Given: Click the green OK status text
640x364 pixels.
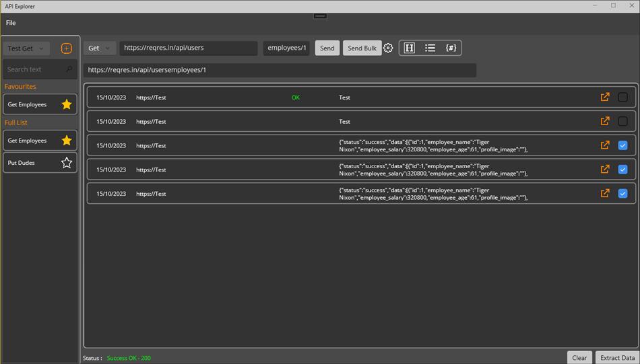Looking at the screenshot, I should (x=296, y=98).
